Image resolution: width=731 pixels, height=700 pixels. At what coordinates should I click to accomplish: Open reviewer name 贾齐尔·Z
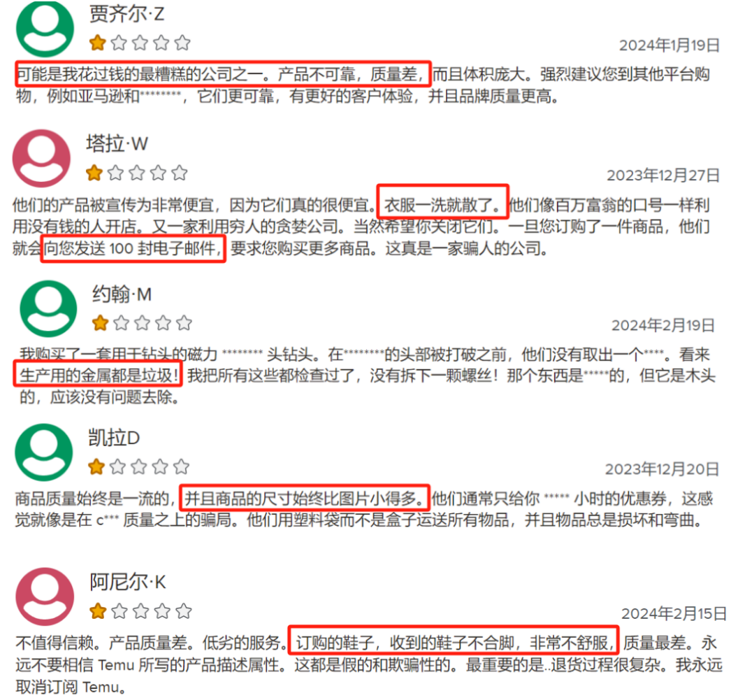[x=126, y=14]
